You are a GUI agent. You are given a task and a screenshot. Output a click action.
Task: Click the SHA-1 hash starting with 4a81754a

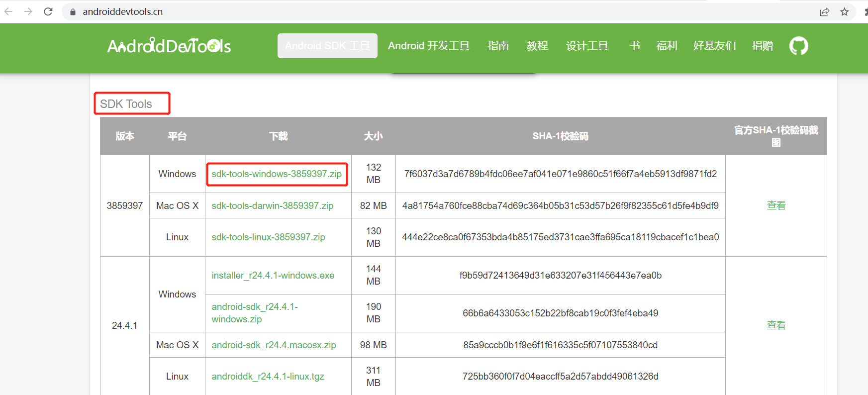click(561, 205)
